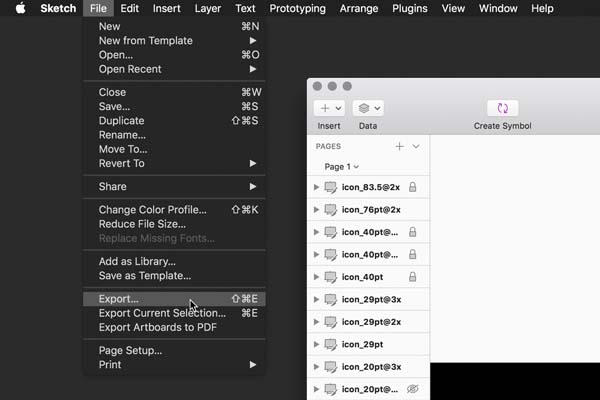Click the Data layers icon in toolbar
Image resolution: width=600 pixels, height=400 pixels.
pos(364,108)
